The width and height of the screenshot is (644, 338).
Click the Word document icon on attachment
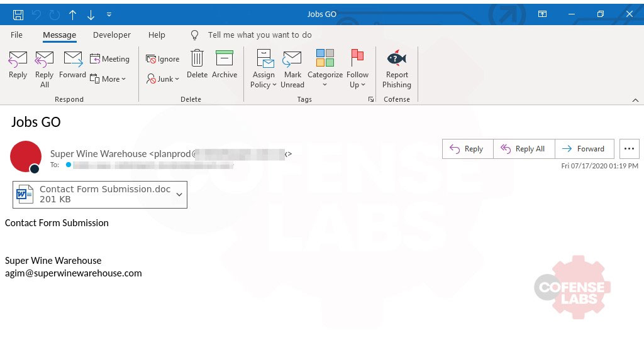(x=25, y=194)
